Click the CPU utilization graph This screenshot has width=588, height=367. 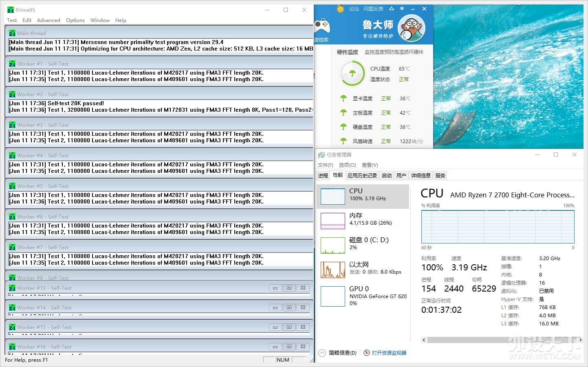(x=498, y=227)
